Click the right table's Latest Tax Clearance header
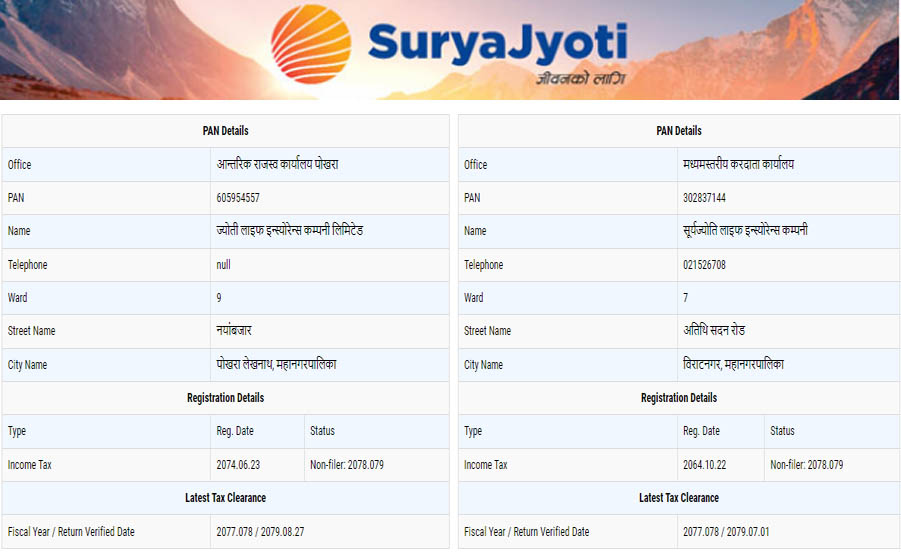Image resolution: width=901 pixels, height=552 pixels. (679, 498)
